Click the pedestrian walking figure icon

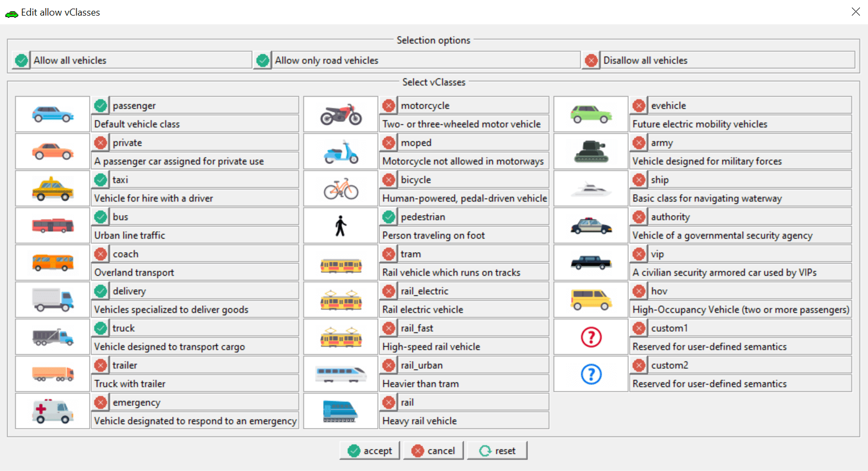[x=341, y=226]
